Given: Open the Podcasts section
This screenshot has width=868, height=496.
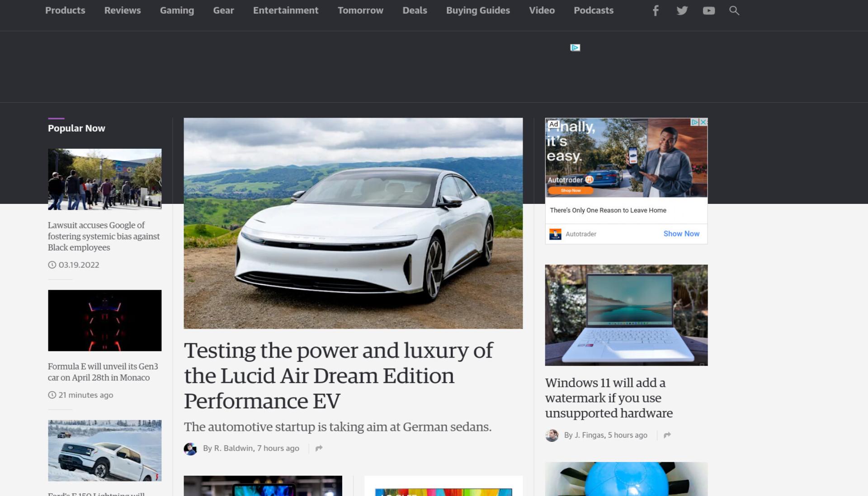Looking at the screenshot, I should point(594,10).
